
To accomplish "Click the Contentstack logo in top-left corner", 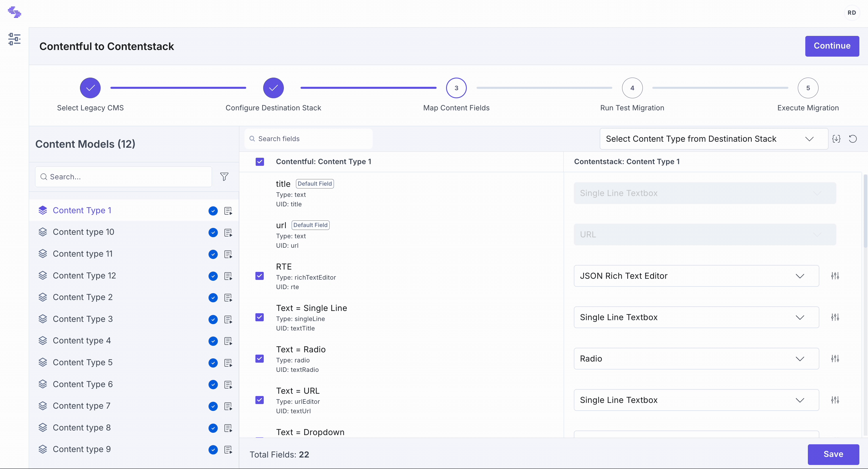I will click(x=14, y=12).
